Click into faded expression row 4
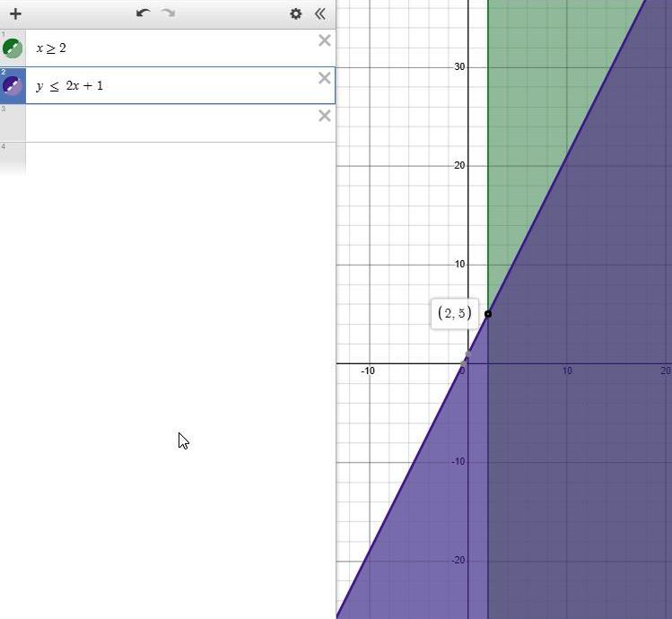The width and height of the screenshot is (672, 619). pos(168,160)
